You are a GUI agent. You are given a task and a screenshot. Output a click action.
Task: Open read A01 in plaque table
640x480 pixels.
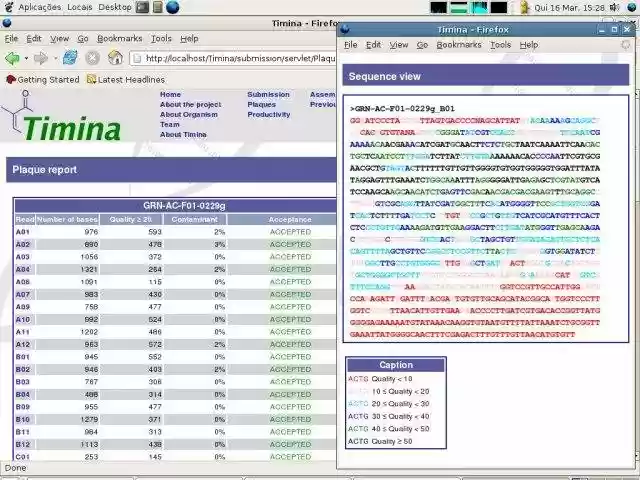pos(22,232)
